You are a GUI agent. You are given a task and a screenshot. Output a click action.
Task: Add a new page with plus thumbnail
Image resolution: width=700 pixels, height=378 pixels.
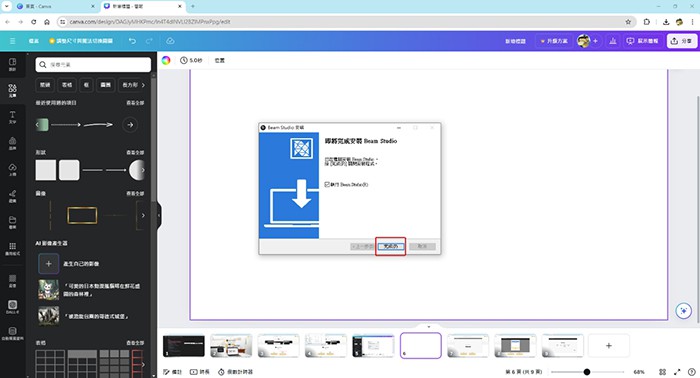pos(608,345)
